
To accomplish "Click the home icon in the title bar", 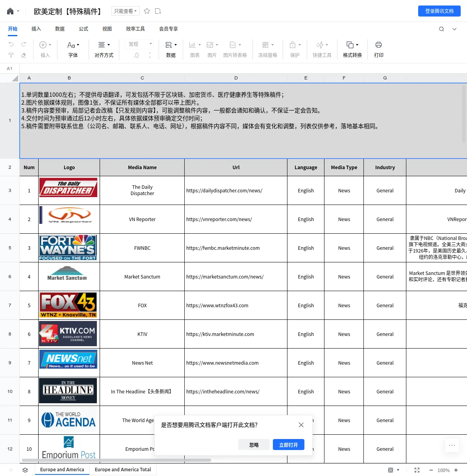I will tap(10, 11).
